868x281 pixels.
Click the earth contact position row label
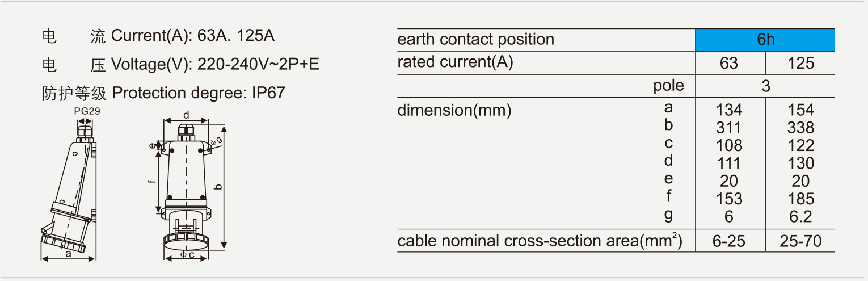(475, 40)
